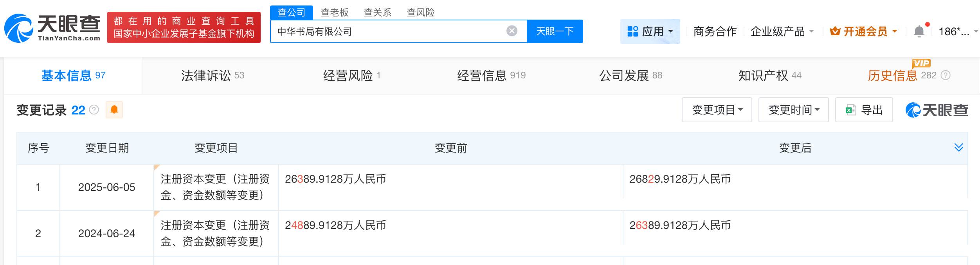Open the 变更项目 filter dropdown
The image size is (980, 265).
716,110
